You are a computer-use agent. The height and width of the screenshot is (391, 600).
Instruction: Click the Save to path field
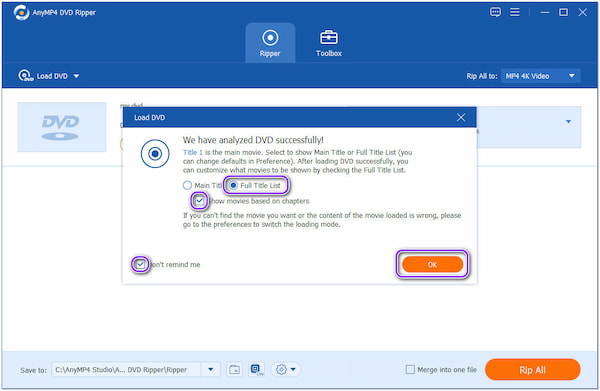click(x=126, y=370)
